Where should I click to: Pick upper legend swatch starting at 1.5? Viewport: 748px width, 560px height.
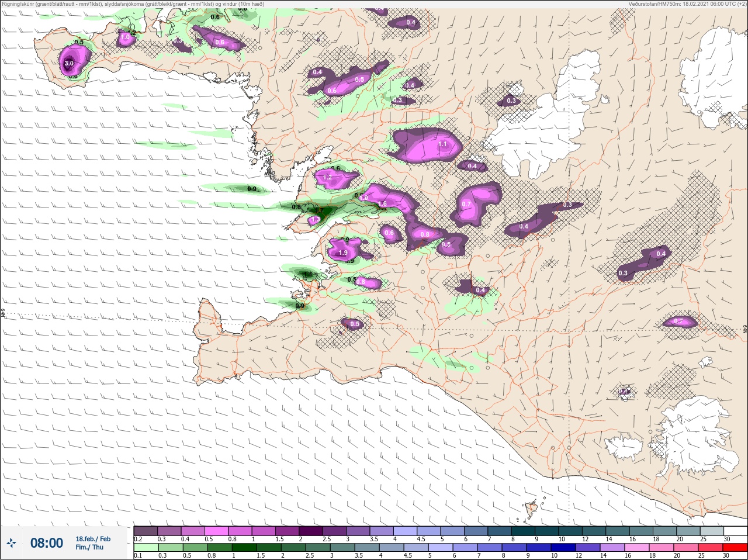click(x=287, y=531)
